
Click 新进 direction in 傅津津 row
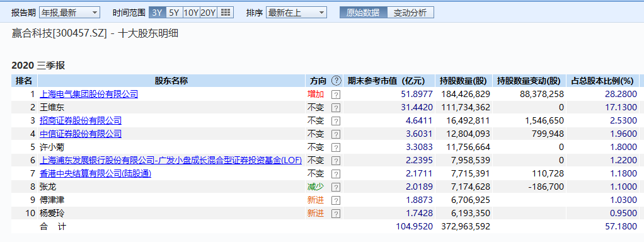pos(316,200)
